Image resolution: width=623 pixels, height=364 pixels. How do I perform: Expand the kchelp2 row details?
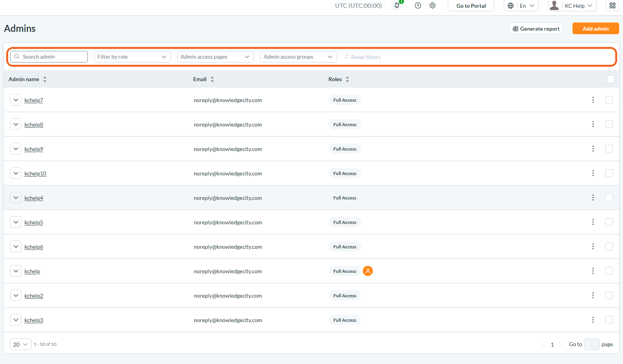[x=16, y=295]
